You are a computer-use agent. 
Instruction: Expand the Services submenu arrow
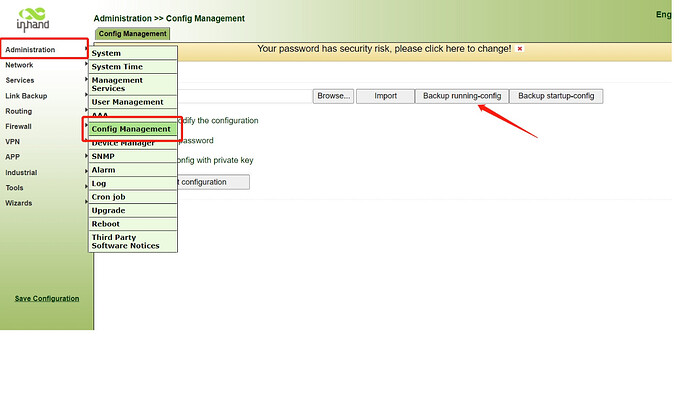click(86, 80)
